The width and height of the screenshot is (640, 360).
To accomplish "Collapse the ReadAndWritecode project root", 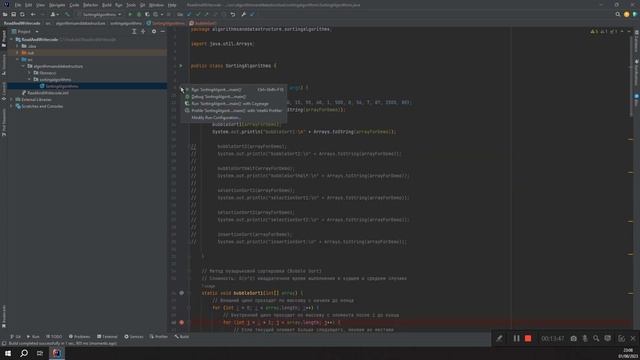I will [12, 40].
